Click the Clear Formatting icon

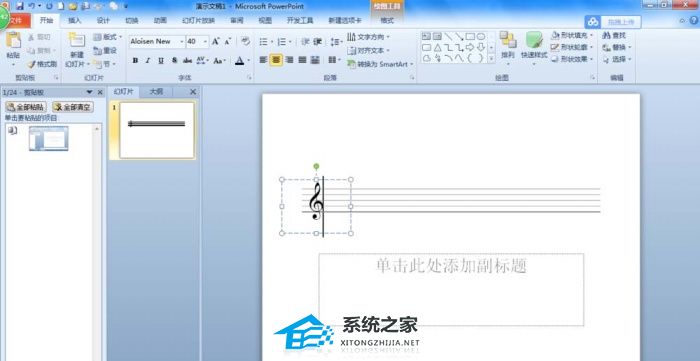tap(245, 41)
